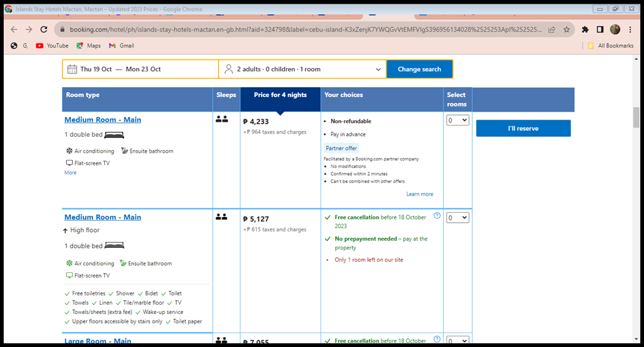Click +₱ 964 taxes and charges text
644x347 pixels.
click(275, 132)
